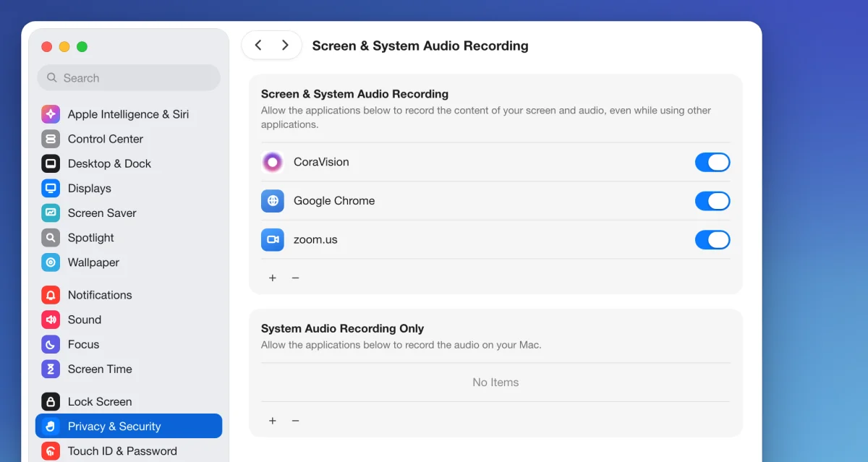Go back with the left chevron

(x=258, y=45)
